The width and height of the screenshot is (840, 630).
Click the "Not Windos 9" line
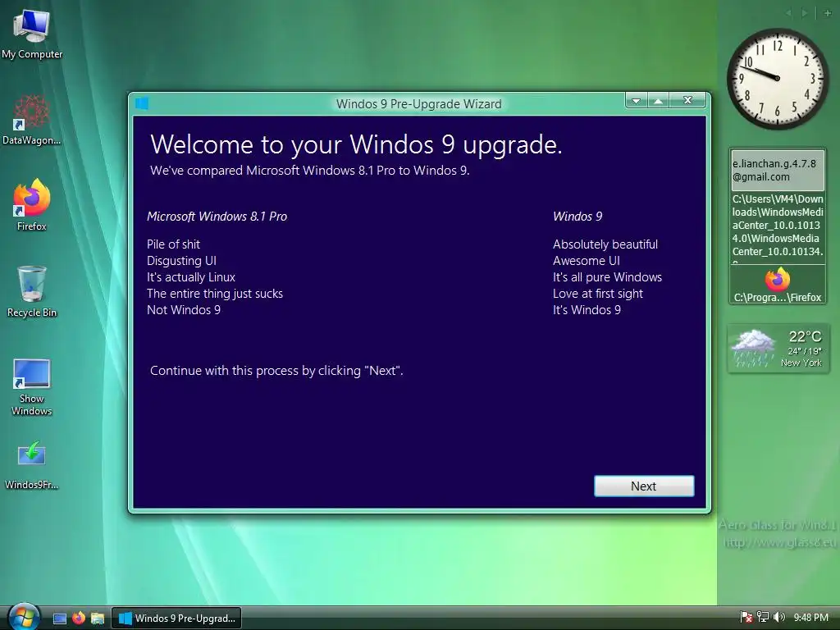[184, 310]
